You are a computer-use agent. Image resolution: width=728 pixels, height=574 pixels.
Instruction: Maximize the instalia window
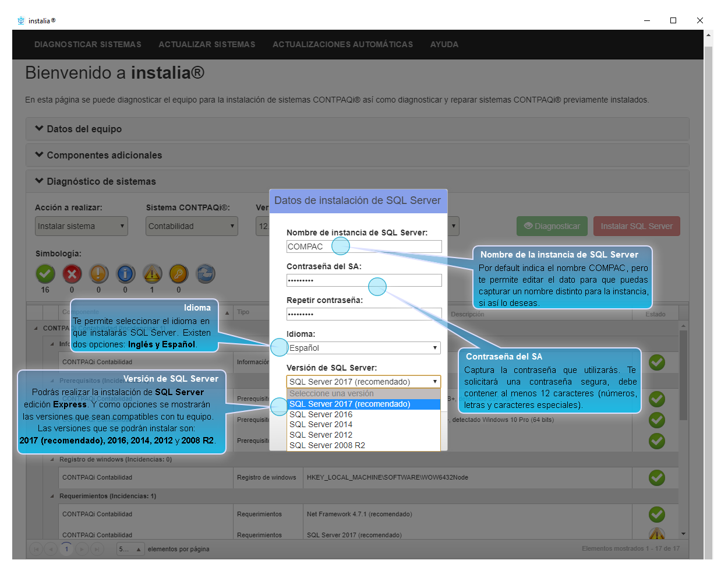pyautogui.click(x=673, y=20)
